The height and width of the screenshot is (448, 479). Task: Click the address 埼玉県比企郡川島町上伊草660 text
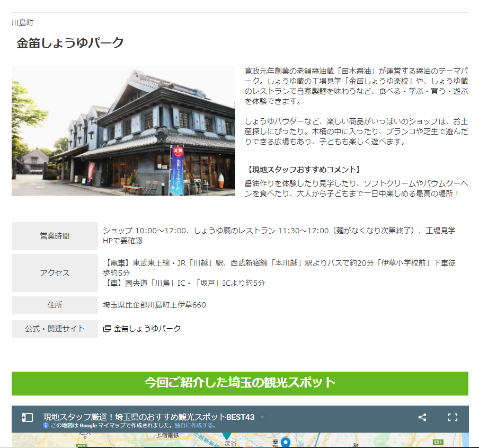[x=154, y=305]
